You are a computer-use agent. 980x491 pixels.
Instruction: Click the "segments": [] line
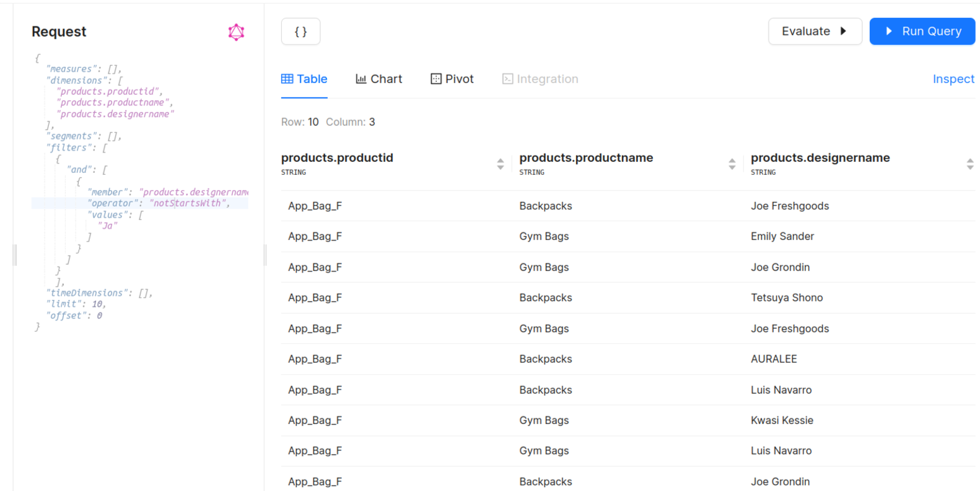[x=84, y=136]
